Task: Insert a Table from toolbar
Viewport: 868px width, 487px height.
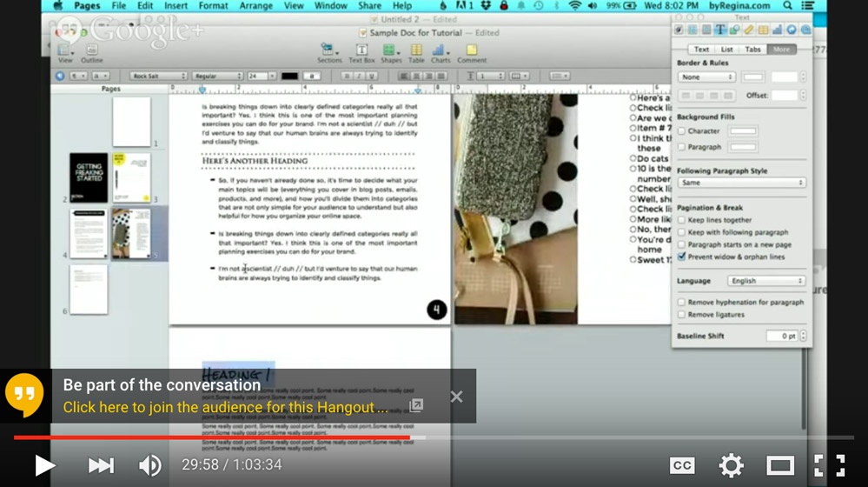Action: (416, 53)
